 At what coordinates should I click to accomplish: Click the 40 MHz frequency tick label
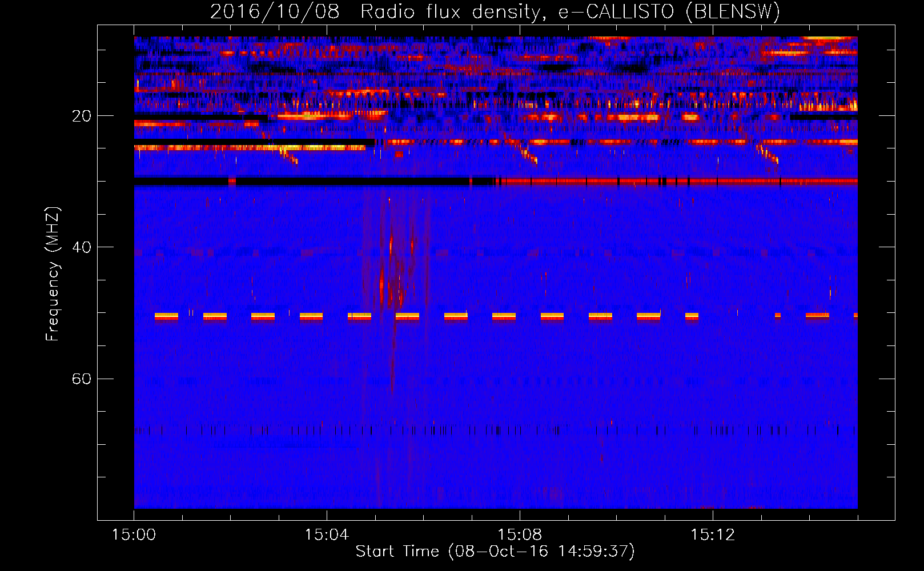click(82, 247)
